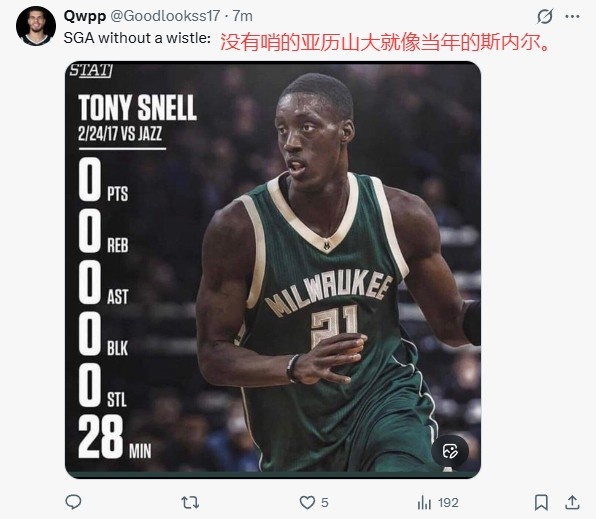
Task: Click the red Chinese translation text
Action: tap(385, 42)
